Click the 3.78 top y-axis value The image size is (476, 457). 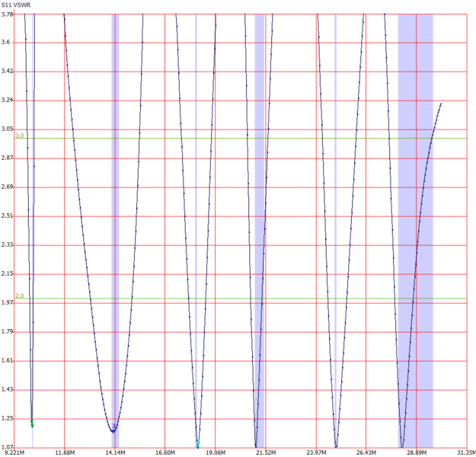[x=8, y=14]
